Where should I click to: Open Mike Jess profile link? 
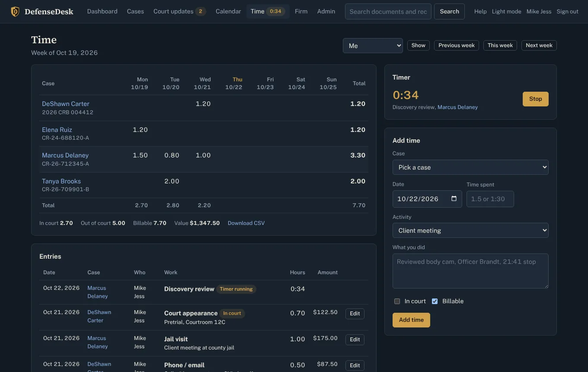coord(539,12)
